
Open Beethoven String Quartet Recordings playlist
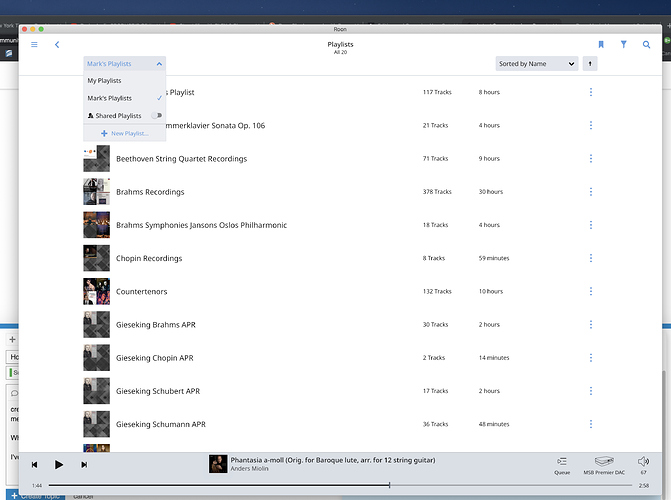181,159
